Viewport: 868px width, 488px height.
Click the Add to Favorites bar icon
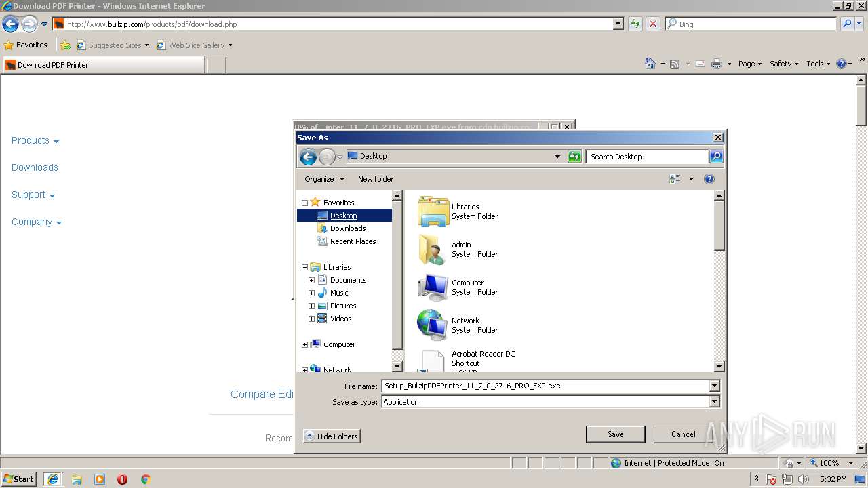point(65,45)
